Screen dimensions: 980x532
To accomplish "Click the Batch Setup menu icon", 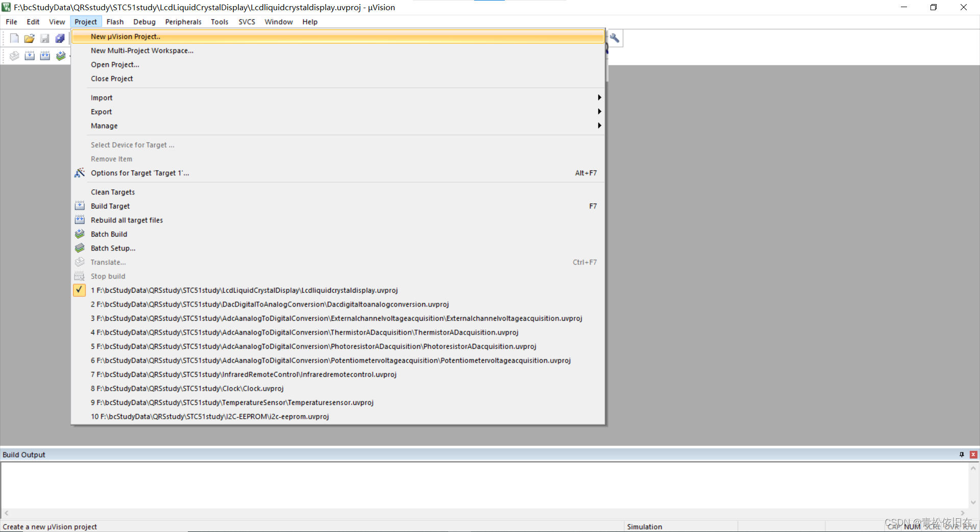I will 80,248.
